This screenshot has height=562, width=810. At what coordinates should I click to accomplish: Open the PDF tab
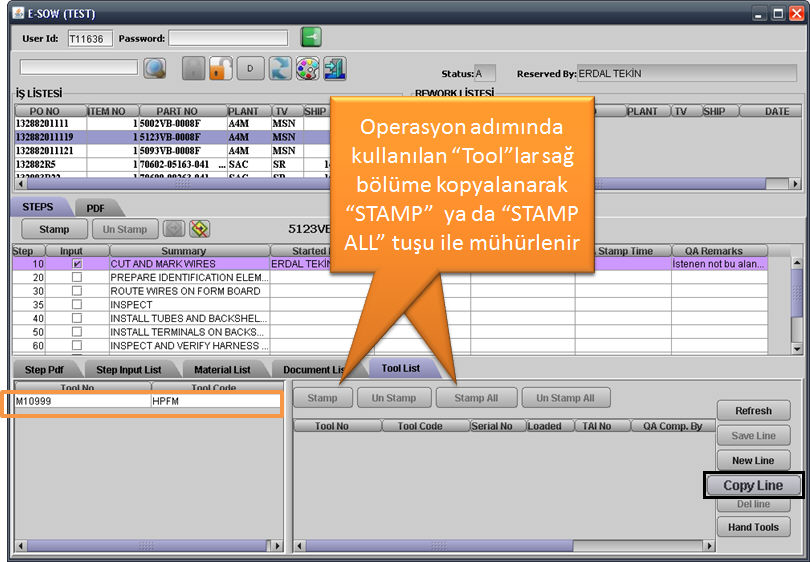coord(96,208)
